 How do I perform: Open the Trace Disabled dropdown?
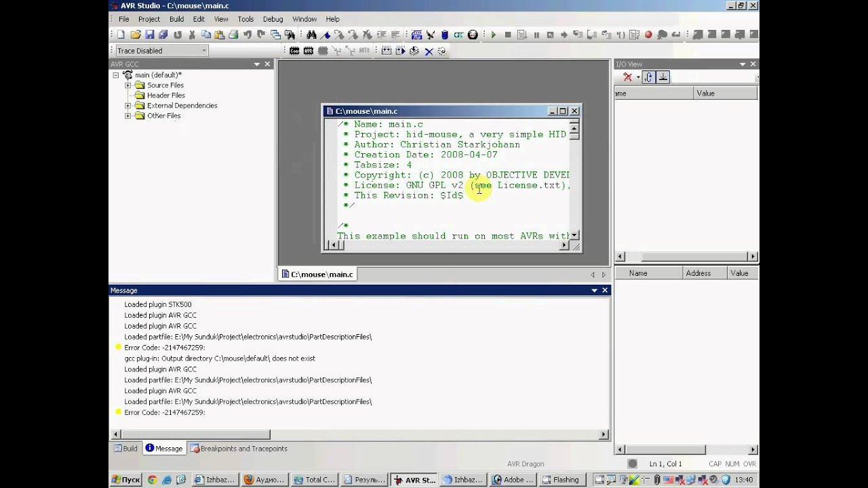coord(203,50)
